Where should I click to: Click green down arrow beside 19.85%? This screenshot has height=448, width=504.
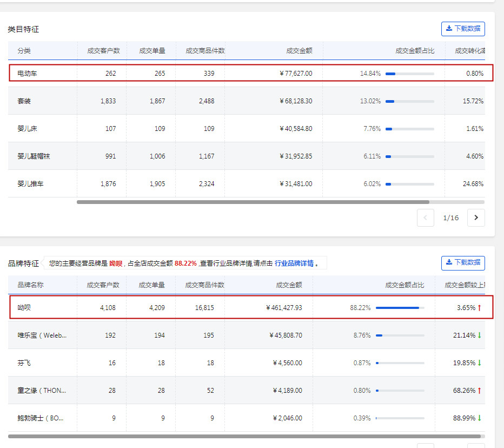click(x=479, y=363)
